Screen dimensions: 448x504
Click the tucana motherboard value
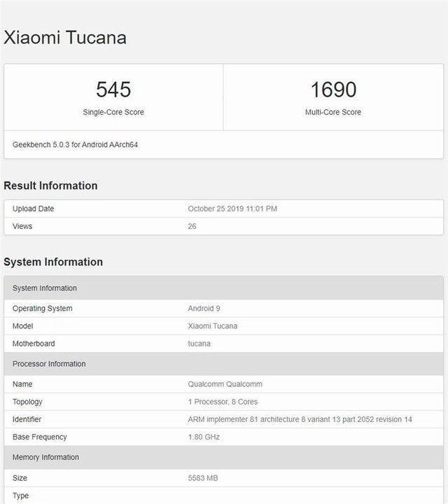(x=199, y=344)
